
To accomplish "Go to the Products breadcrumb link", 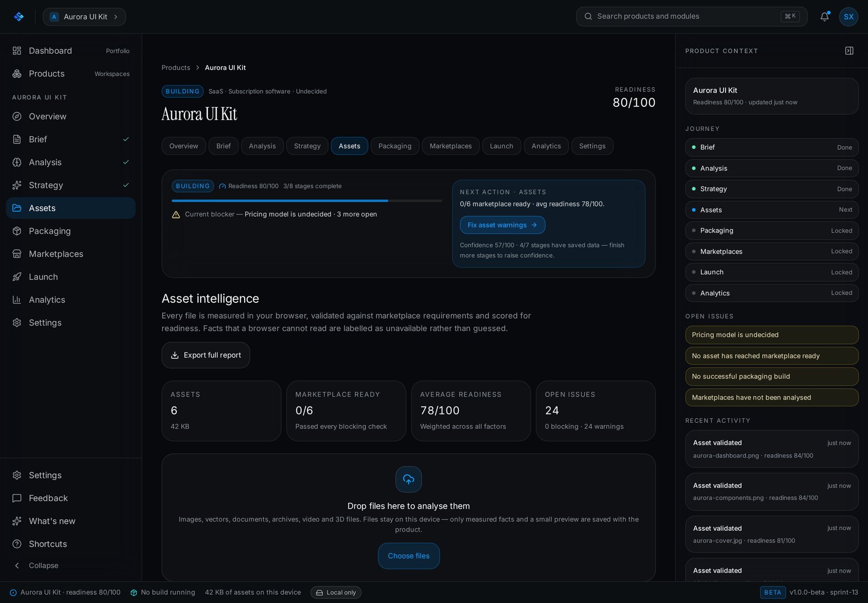I will (176, 68).
